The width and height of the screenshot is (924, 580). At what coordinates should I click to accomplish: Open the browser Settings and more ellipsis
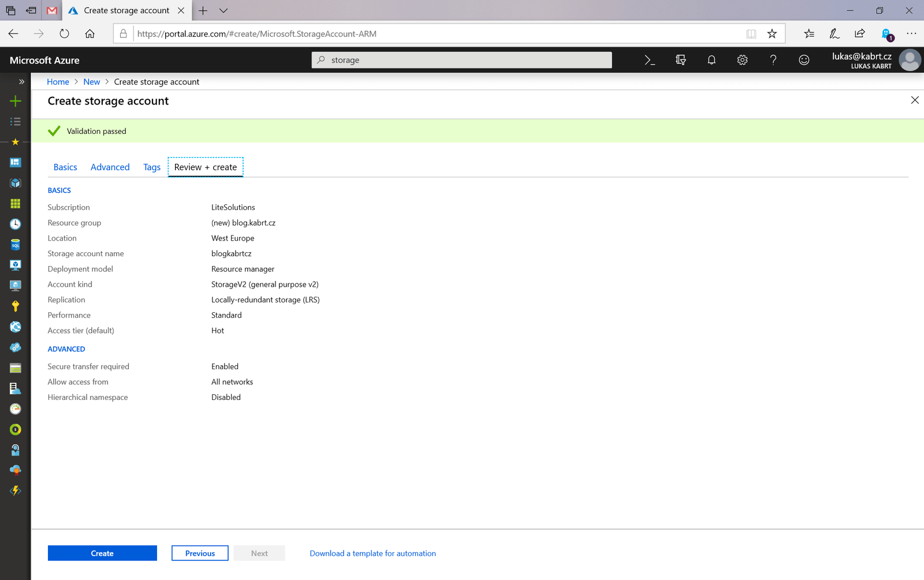click(911, 33)
